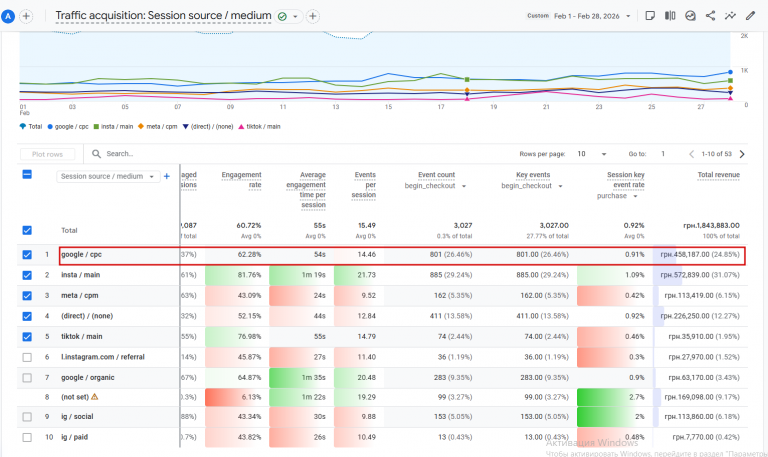Check the l.instagram.com / referral row checkbox
Screen dimensions: 768x457
pyautogui.click(x=27, y=358)
